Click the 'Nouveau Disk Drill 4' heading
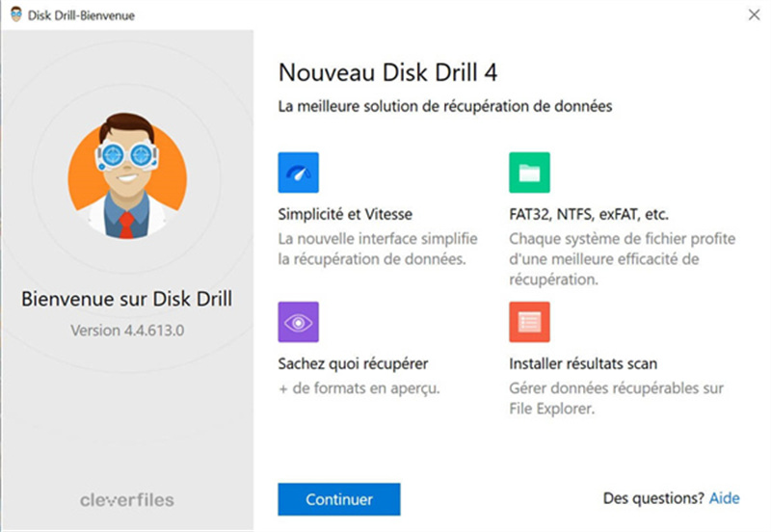This screenshot has height=532, width=771. [x=387, y=73]
